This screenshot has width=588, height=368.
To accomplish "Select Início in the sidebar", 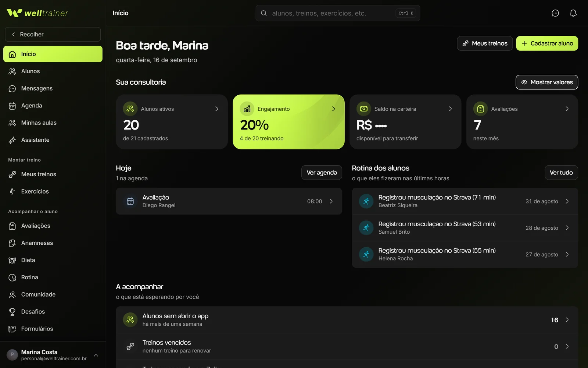I will click(53, 54).
